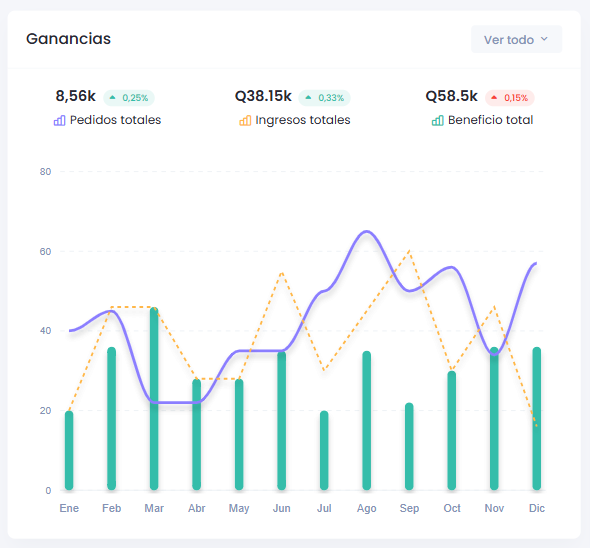590x548 pixels.
Task: Click the green Beneficio total bar-chart icon
Action: point(437,120)
